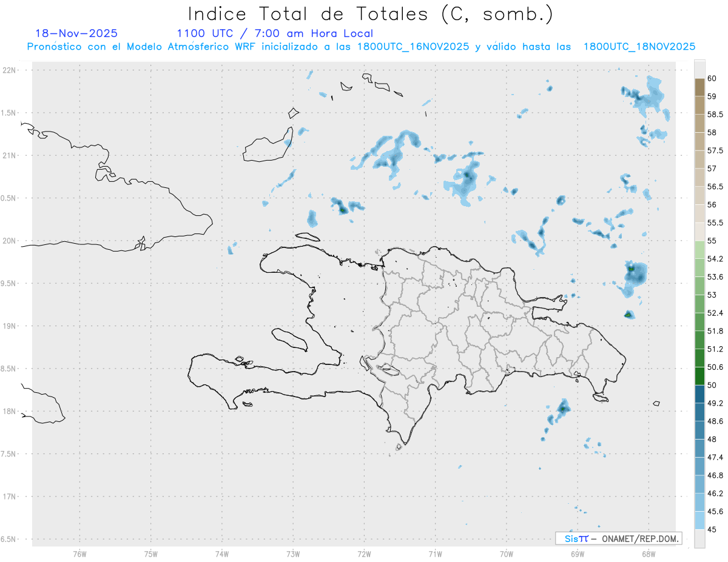The height and width of the screenshot is (562, 728).
Task: Click the colorbar value '60'
Action: coord(712,78)
